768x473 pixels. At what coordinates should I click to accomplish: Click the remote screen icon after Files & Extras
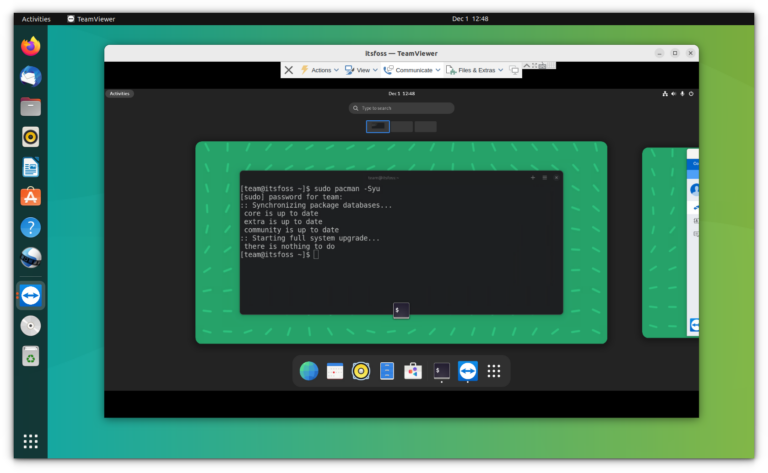[x=514, y=70]
